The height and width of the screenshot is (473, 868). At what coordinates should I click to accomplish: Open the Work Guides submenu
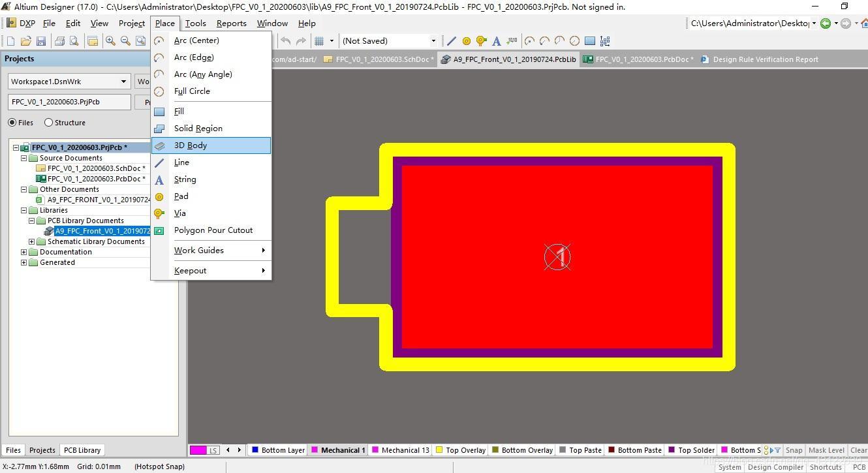[x=211, y=251]
